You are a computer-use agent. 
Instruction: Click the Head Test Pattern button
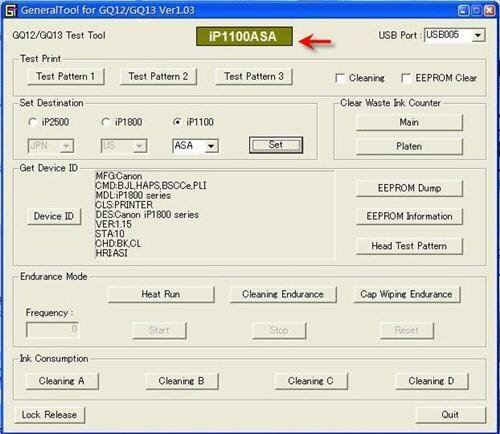409,246
